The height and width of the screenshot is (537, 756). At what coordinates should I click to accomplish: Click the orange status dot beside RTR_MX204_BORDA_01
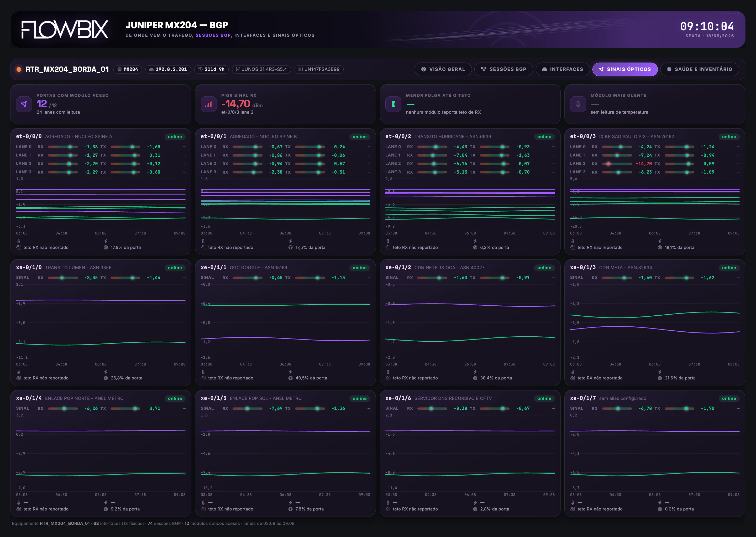pyautogui.click(x=19, y=69)
